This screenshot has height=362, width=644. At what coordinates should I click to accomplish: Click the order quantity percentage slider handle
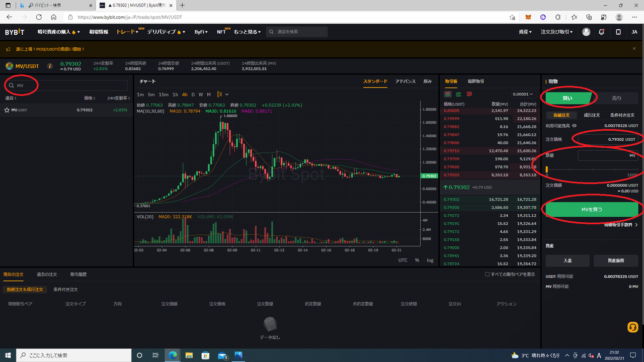547,169
